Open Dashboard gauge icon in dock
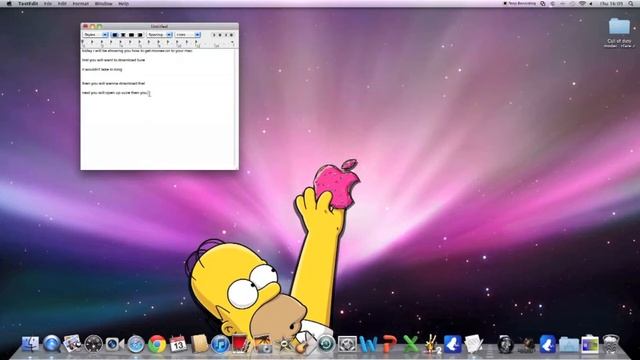 point(93,344)
